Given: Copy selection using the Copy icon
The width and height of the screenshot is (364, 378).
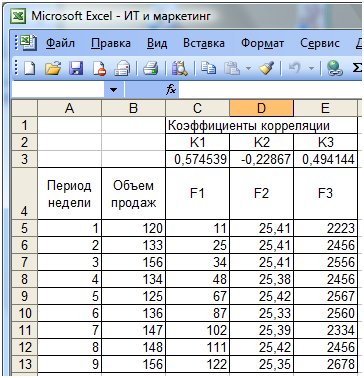Looking at the screenshot, I should (208, 69).
